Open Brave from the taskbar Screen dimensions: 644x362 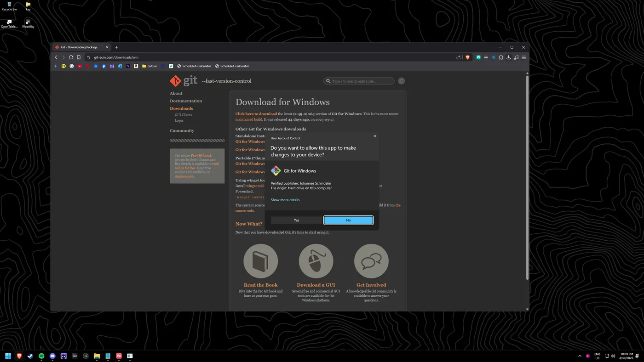19,356
